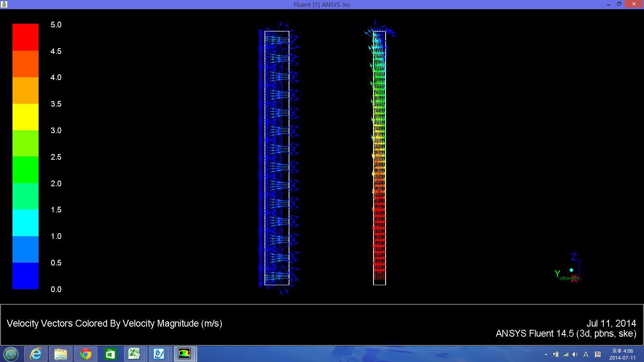644x362 pixels.
Task: Click the legend value 0.0
Action: [x=56, y=290]
